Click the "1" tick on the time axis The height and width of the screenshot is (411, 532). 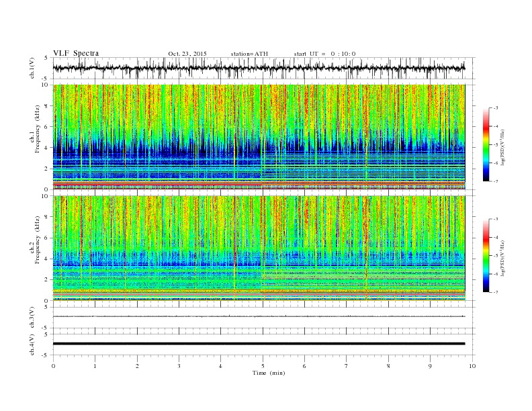pos(95,366)
